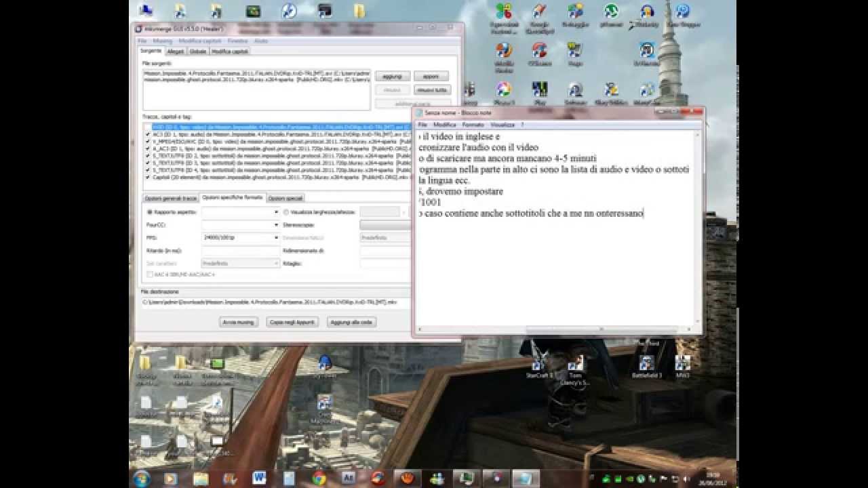Click Copia negli Appunti button

click(x=292, y=322)
